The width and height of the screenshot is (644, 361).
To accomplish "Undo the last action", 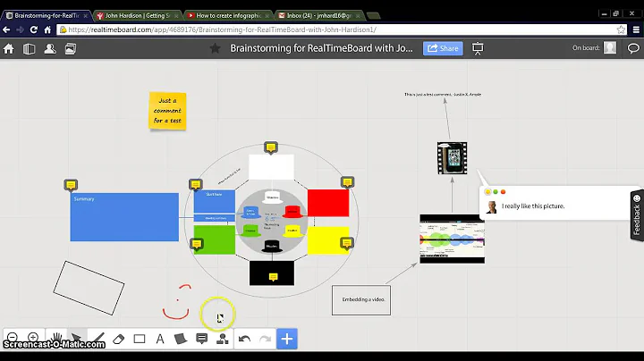I will [245, 339].
